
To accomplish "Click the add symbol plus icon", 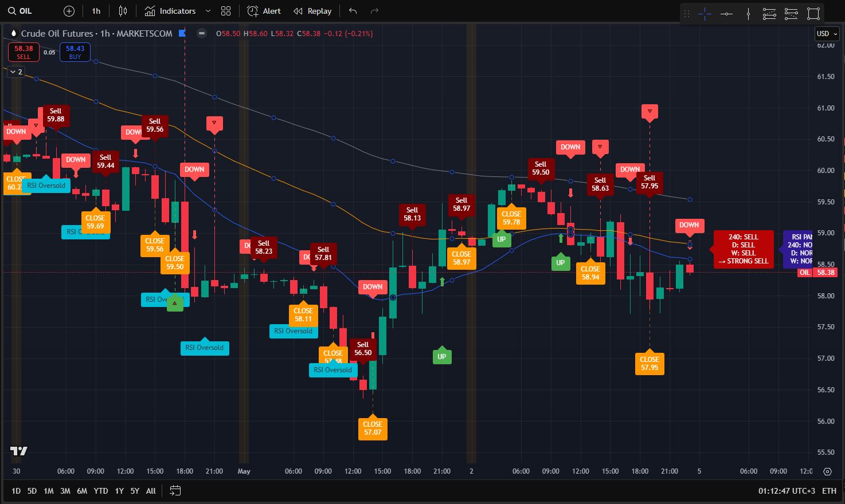I will (x=69, y=11).
